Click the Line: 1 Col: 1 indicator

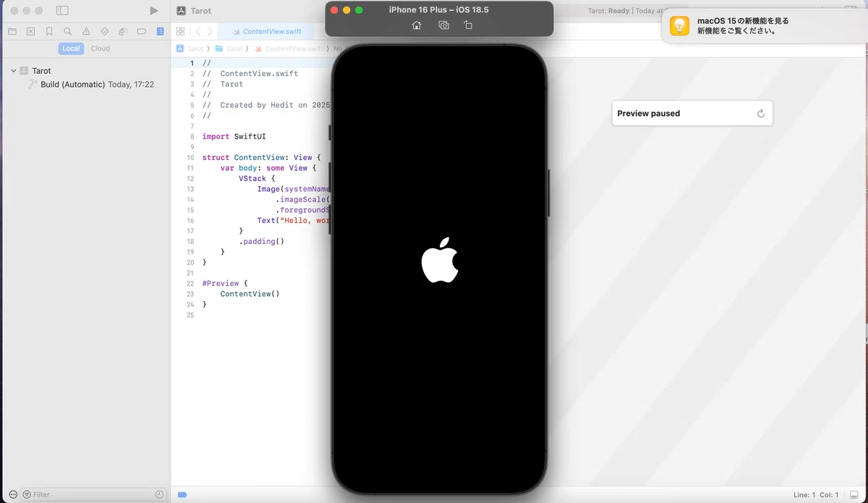pyautogui.click(x=816, y=495)
